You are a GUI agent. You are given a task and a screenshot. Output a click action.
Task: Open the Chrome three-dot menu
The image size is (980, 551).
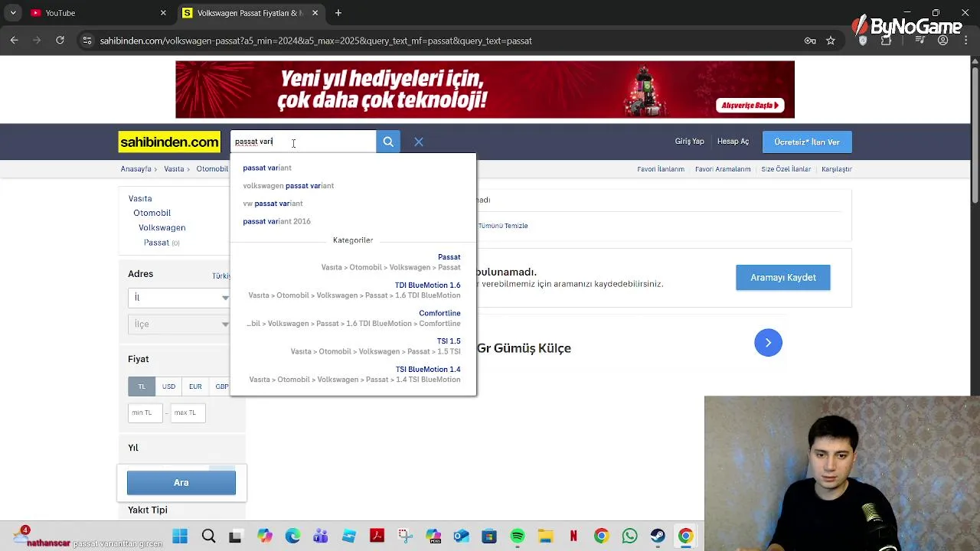965,41
